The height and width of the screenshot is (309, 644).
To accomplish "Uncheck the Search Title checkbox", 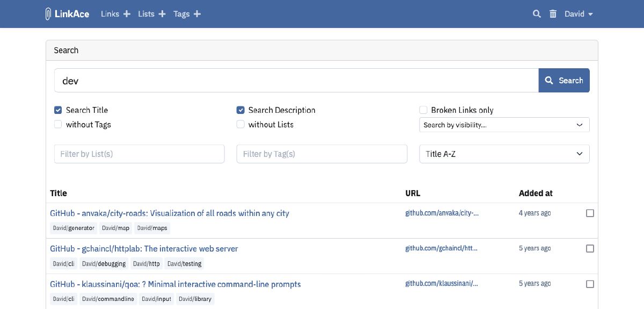I will [x=58, y=110].
